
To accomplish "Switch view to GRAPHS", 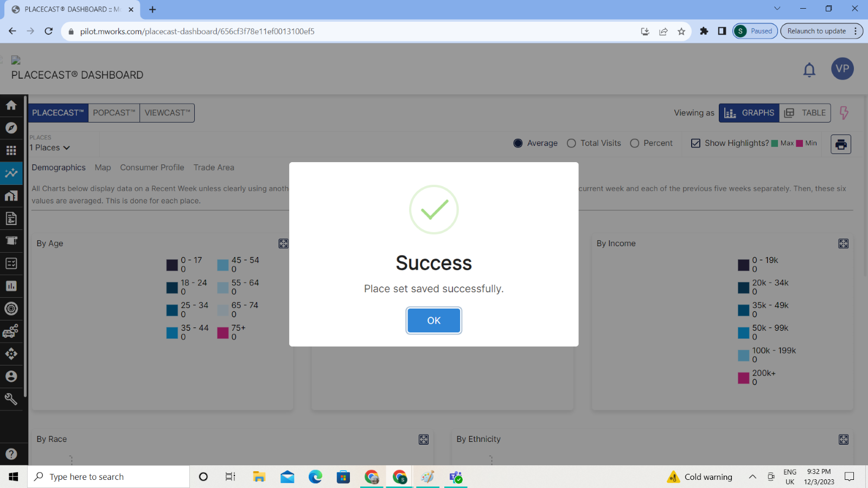I will click(x=749, y=113).
